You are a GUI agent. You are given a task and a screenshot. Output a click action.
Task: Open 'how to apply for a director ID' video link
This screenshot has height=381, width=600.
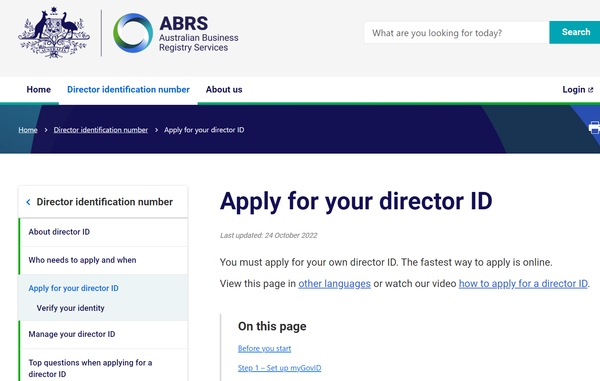point(523,284)
